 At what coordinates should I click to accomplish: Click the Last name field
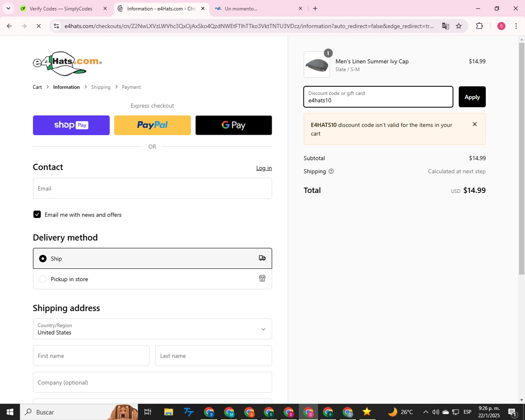(x=213, y=356)
